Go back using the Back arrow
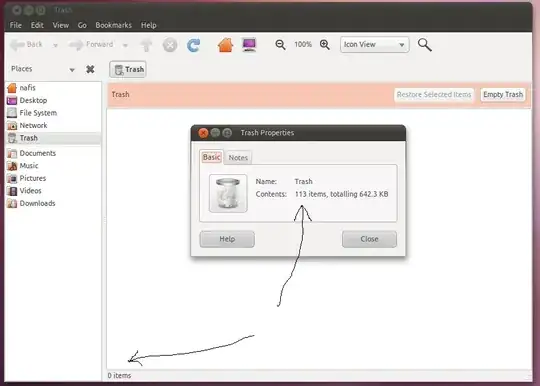The image size is (540, 386). [26, 44]
